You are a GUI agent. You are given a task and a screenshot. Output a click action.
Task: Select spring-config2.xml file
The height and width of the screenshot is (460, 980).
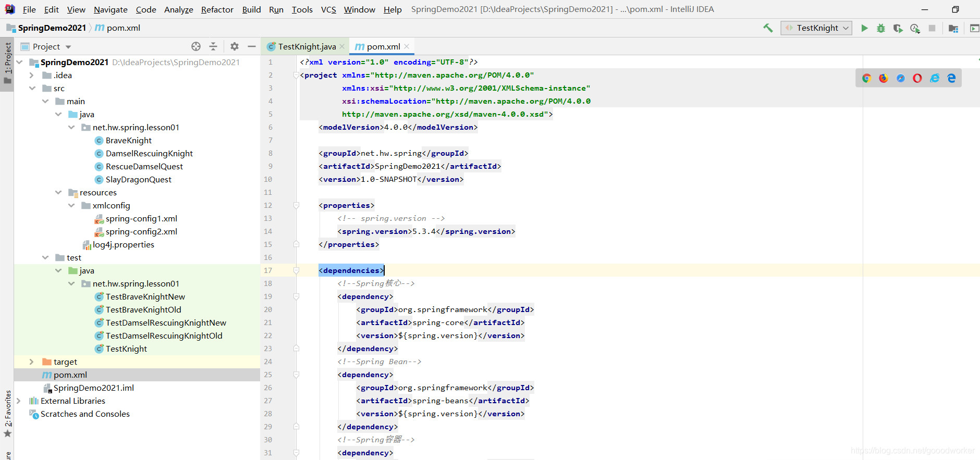(x=141, y=231)
